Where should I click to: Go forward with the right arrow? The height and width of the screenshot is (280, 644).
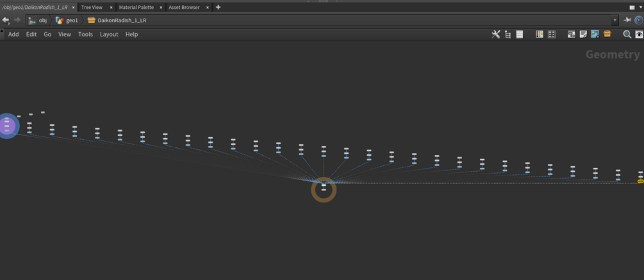pyautogui.click(x=17, y=20)
